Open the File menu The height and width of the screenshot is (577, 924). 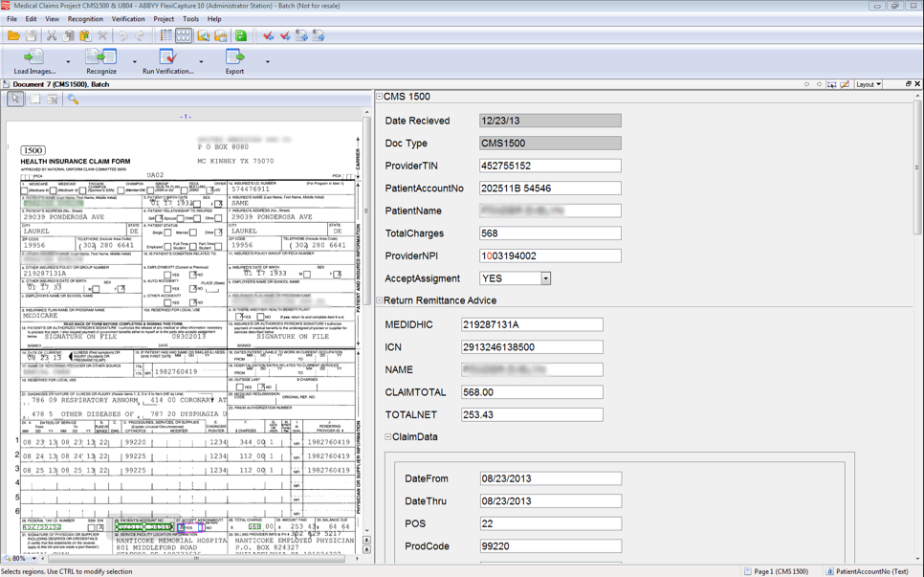point(11,19)
